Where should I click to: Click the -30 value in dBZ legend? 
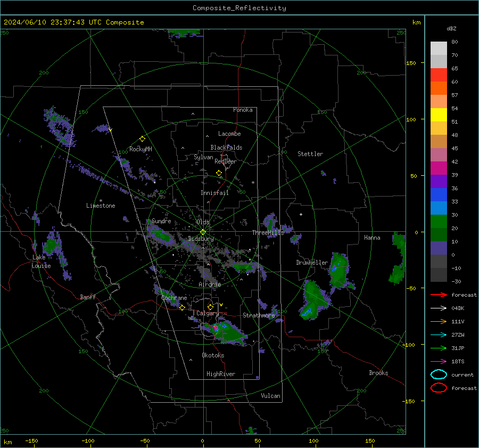(x=456, y=281)
